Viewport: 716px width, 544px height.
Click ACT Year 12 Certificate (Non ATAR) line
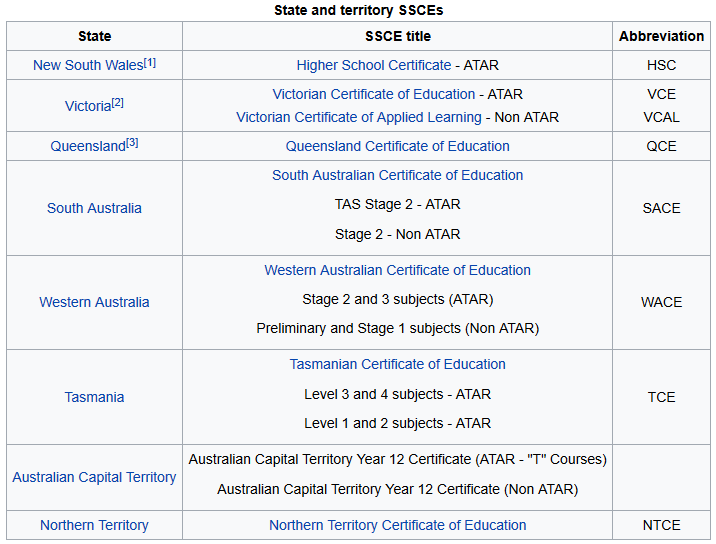point(397,490)
